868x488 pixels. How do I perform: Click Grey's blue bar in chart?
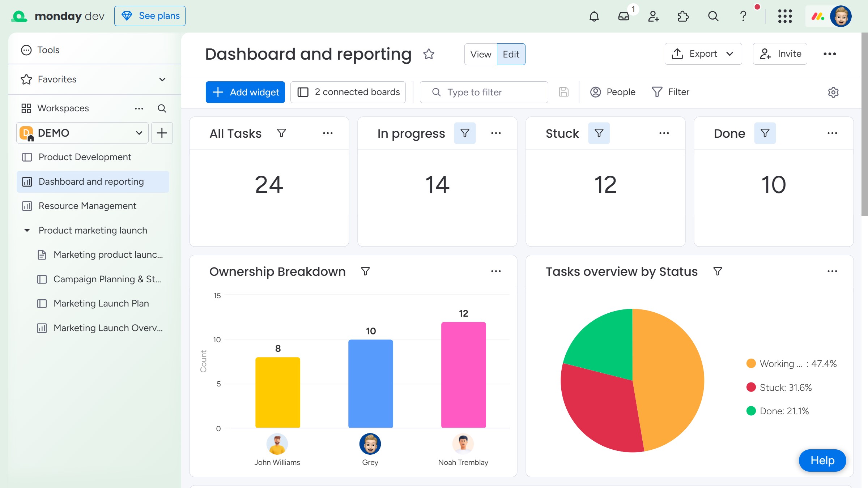point(371,384)
